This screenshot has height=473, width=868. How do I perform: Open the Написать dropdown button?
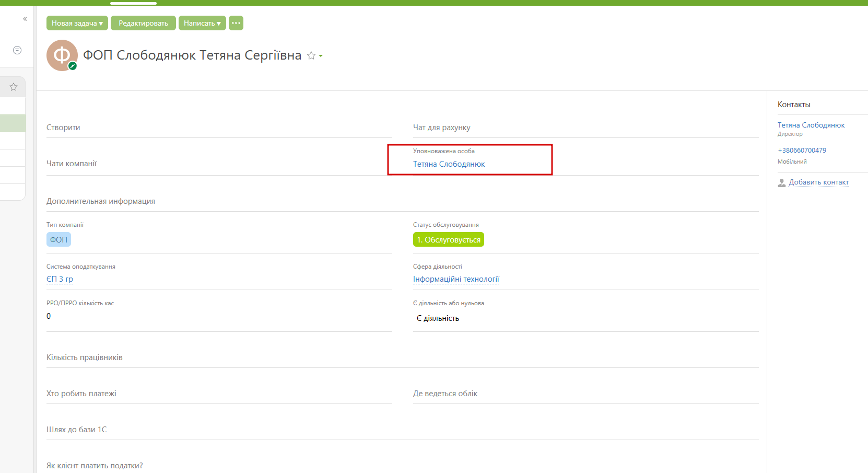(202, 23)
